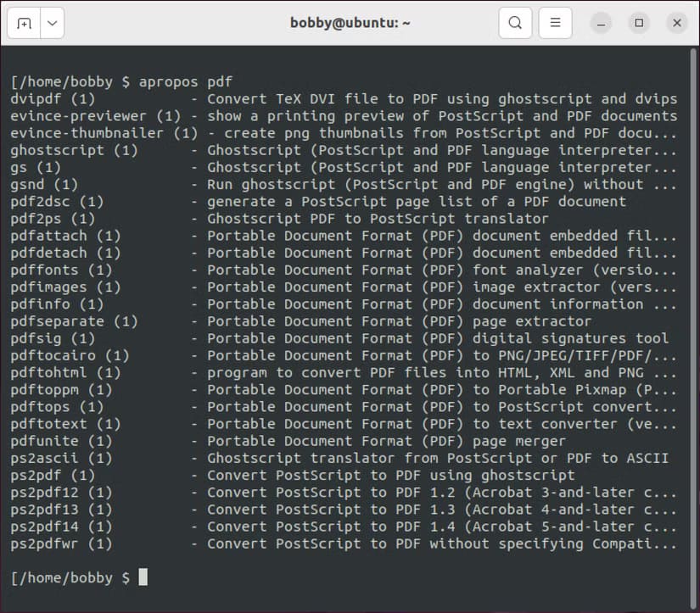
Task: Click the 'pdftotext (1)' entry
Action: click(x=65, y=424)
